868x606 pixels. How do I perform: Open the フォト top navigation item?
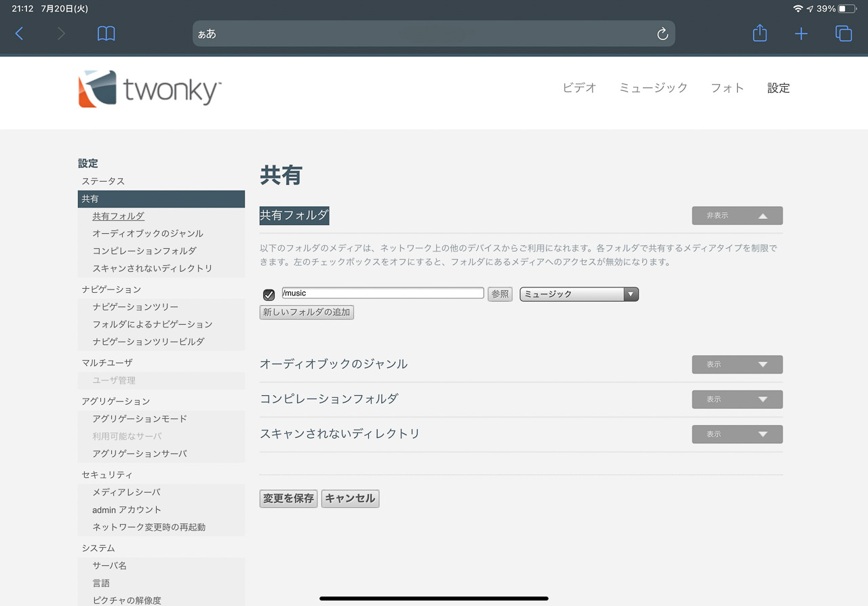(728, 88)
